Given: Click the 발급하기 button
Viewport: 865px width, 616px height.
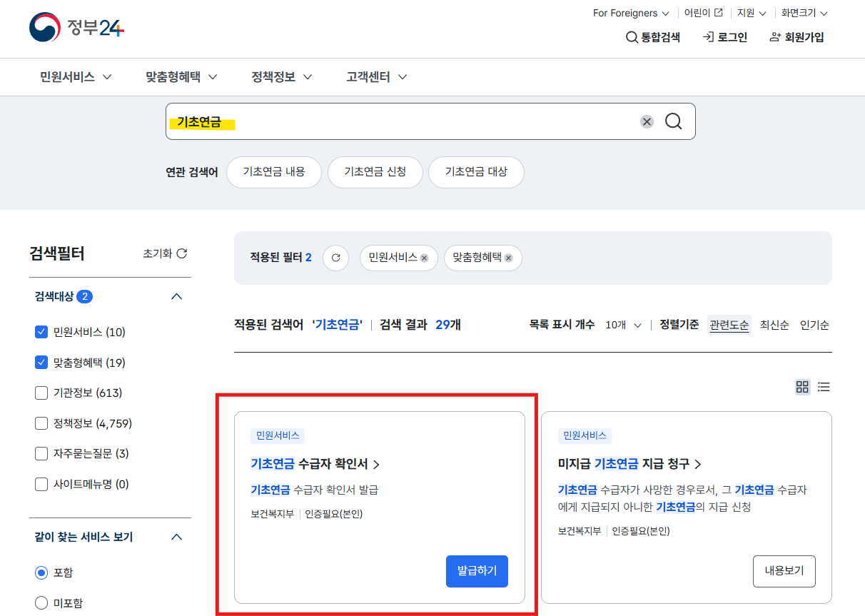Looking at the screenshot, I should (477, 571).
